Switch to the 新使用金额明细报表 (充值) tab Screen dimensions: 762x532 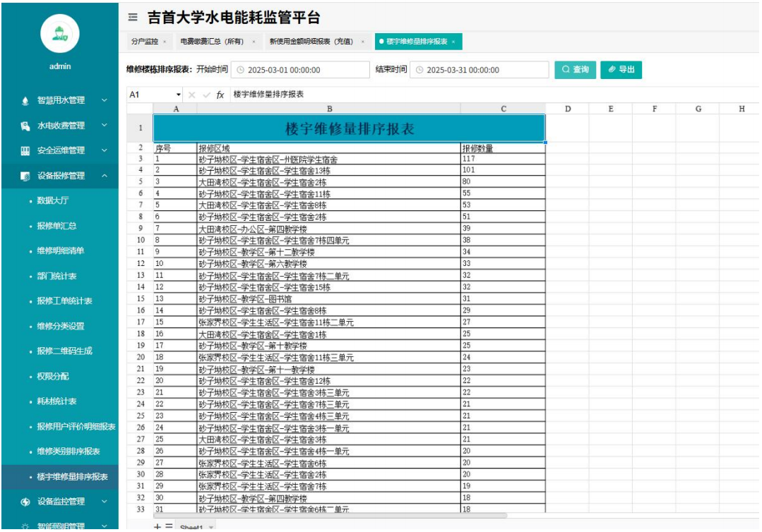311,42
